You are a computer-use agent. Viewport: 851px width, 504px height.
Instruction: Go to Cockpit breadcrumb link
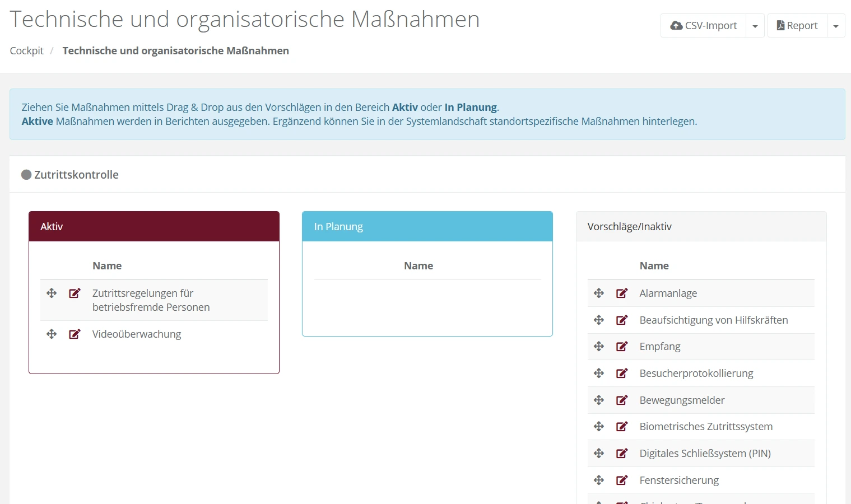(26, 51)
